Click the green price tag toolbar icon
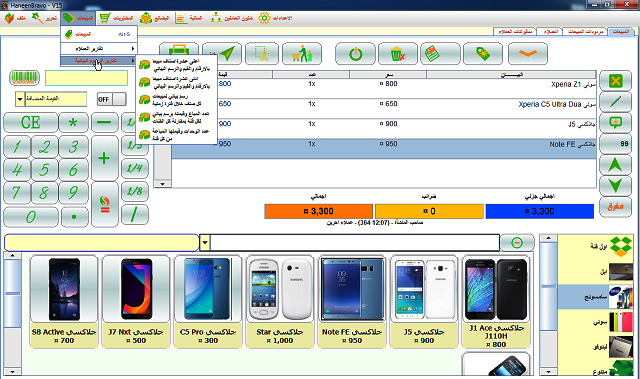 click(x=483, y=53)
